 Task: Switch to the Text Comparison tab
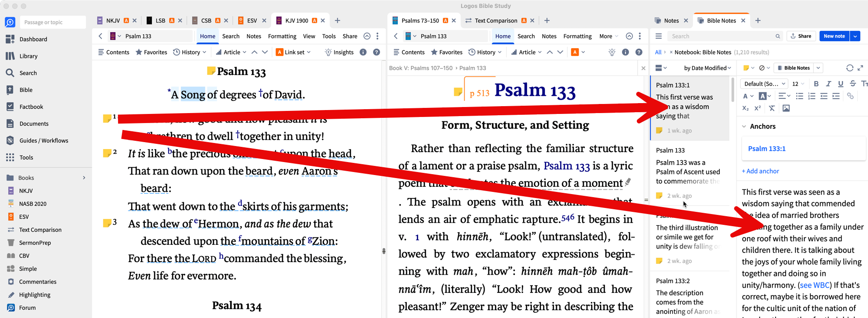(496, 20)
